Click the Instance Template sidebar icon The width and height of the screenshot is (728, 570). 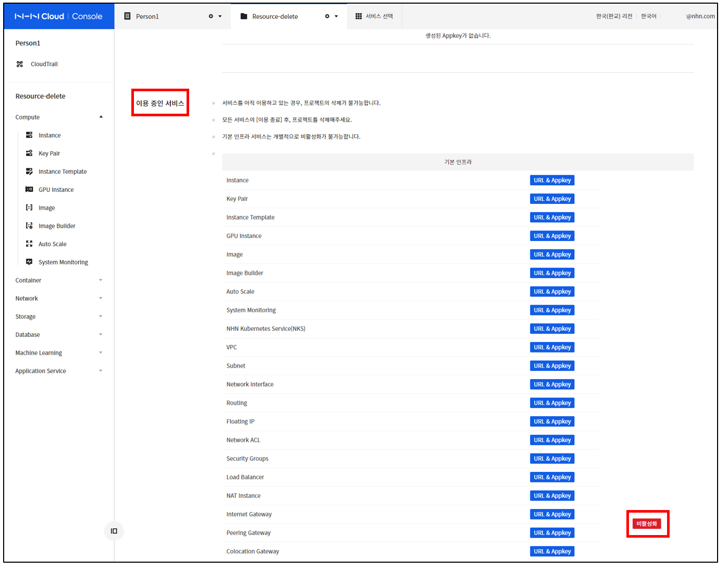click(29, 172)
